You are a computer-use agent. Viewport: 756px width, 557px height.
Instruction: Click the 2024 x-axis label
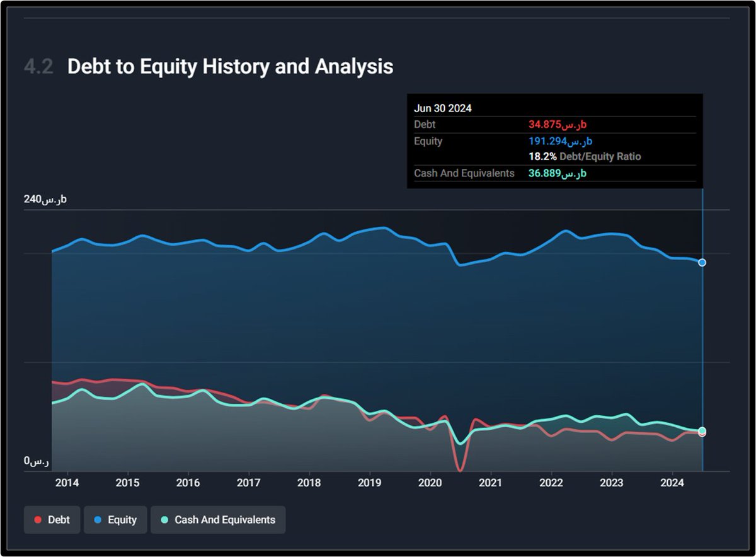coord(672,483)
